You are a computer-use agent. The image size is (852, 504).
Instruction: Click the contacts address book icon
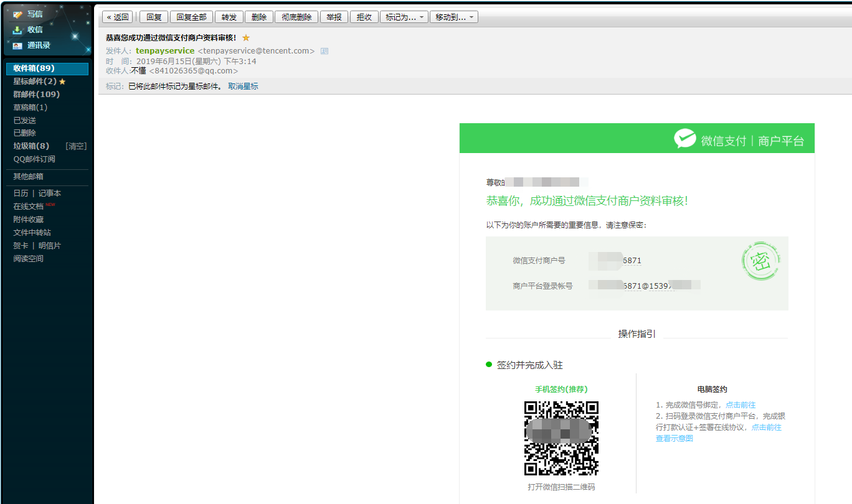click(x=17, y=45)
